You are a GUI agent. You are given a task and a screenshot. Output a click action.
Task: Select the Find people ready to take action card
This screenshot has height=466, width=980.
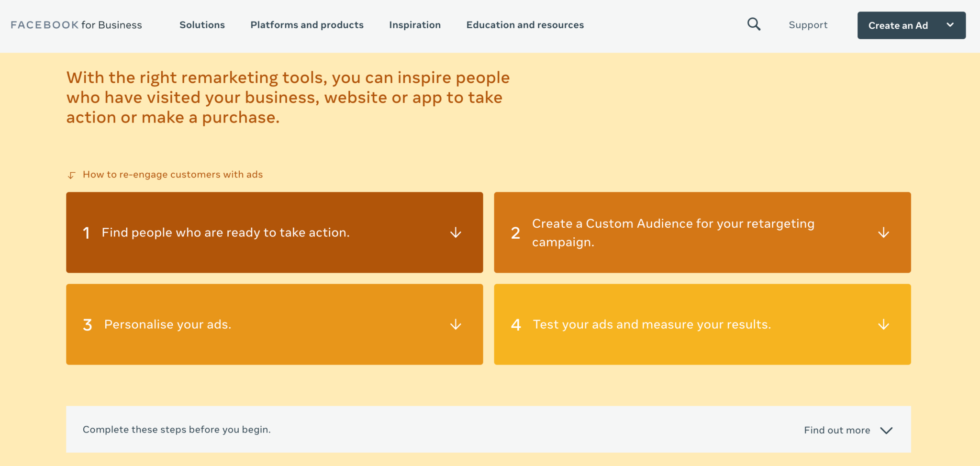pyautogui.click(x=274, y=233)
